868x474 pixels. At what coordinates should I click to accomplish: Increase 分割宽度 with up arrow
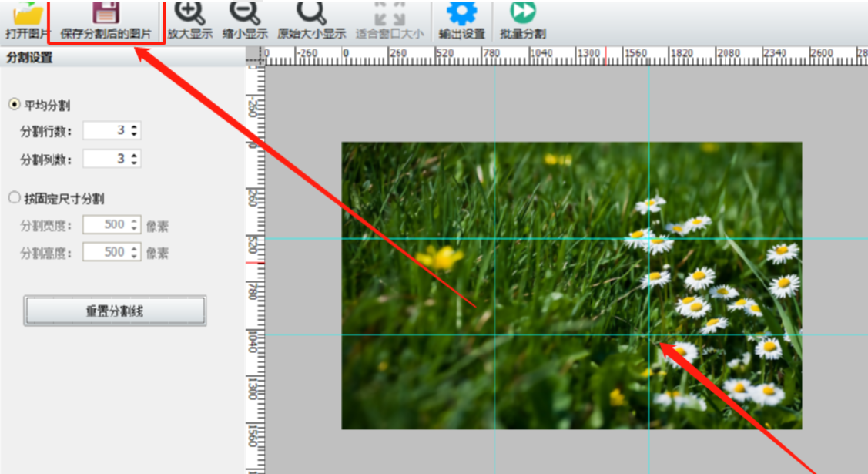(135, 221)
